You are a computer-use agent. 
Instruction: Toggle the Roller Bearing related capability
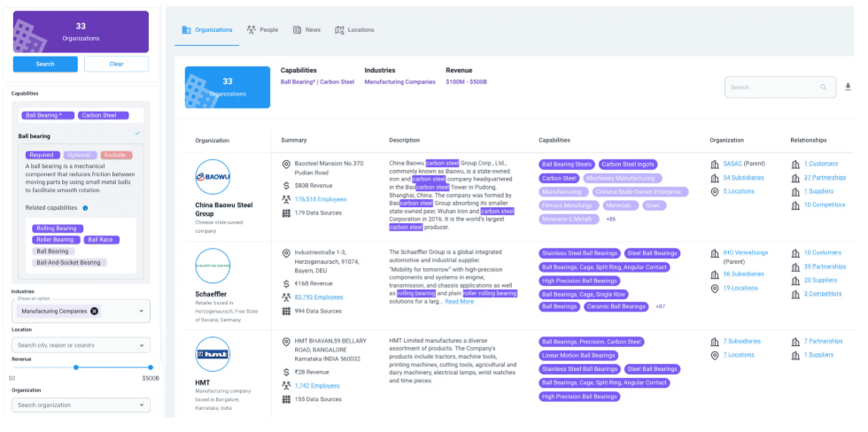click(x=55, y=240)
